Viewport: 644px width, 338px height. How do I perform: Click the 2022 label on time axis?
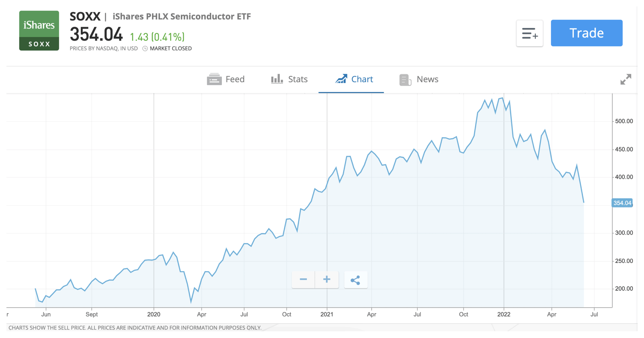504,314
